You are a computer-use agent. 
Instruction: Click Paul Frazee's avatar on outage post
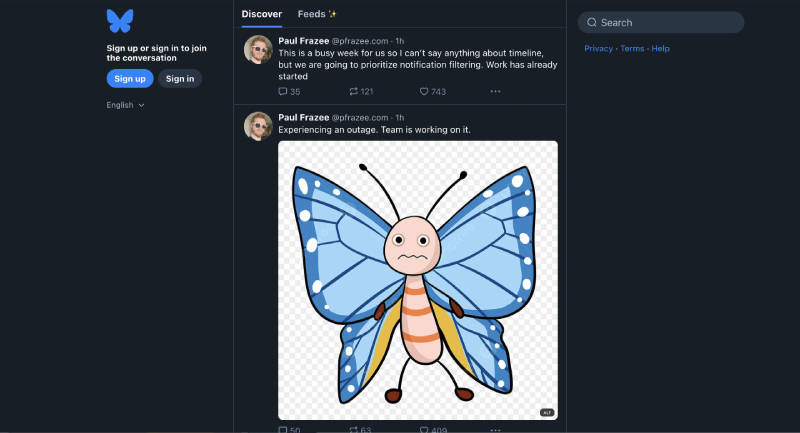click(x=258, y=125)
